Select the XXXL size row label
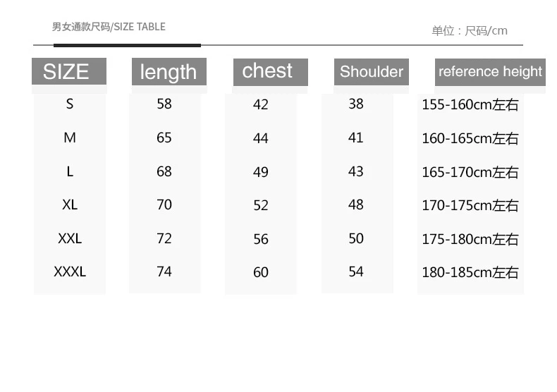 pos(70,271)
